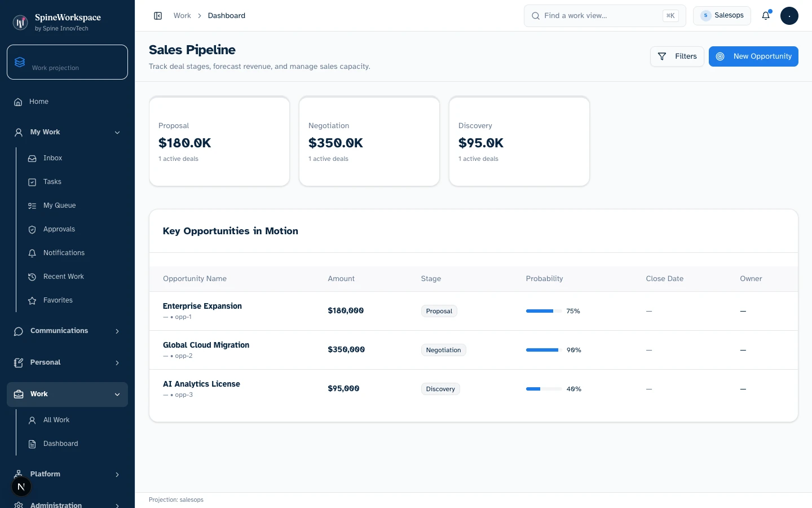Click the Communications chat bubble icon

point(19,331)
